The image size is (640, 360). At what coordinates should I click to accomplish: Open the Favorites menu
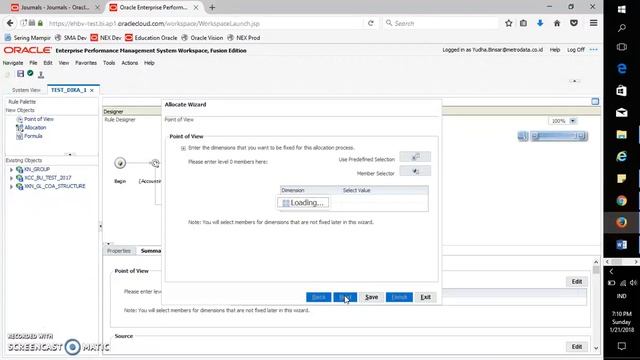coord(86,63)
